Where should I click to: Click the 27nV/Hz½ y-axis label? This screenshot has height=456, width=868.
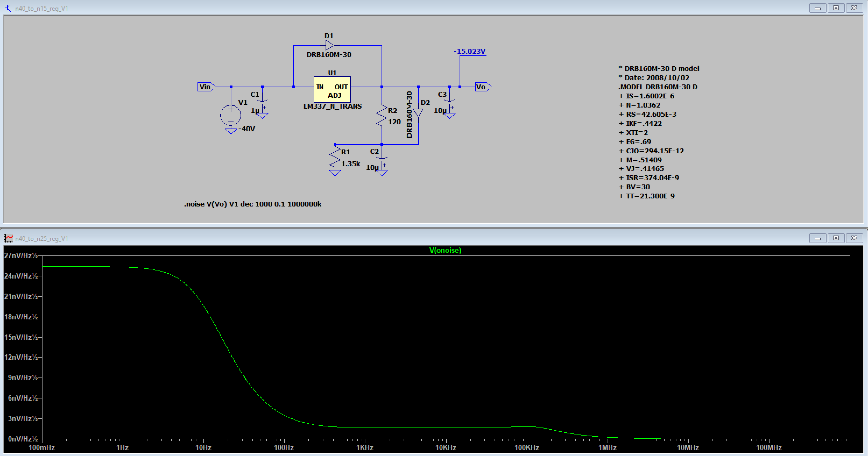coord(21,256)
